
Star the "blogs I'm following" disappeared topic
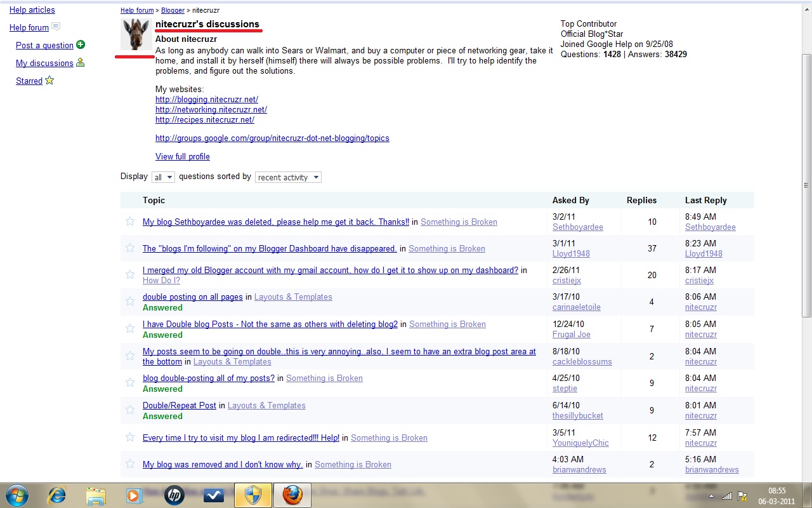(130, 248)
